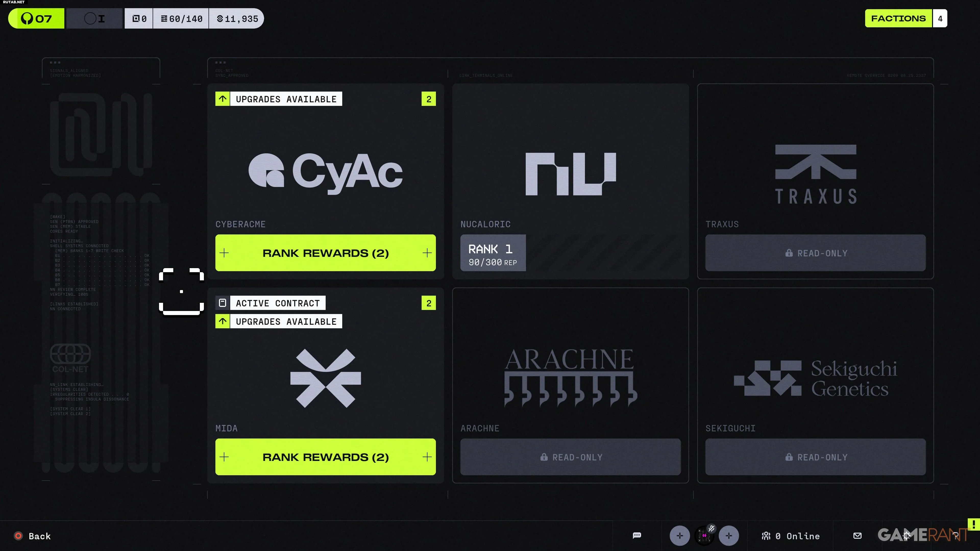Click the help question mark icon
This screenshot has height=551, width=980.
point(955,535)
